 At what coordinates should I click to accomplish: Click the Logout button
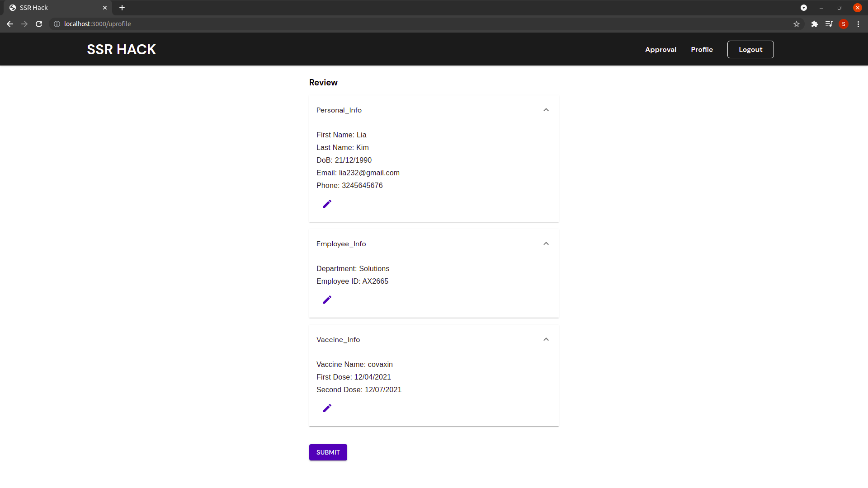click(750, 50)
